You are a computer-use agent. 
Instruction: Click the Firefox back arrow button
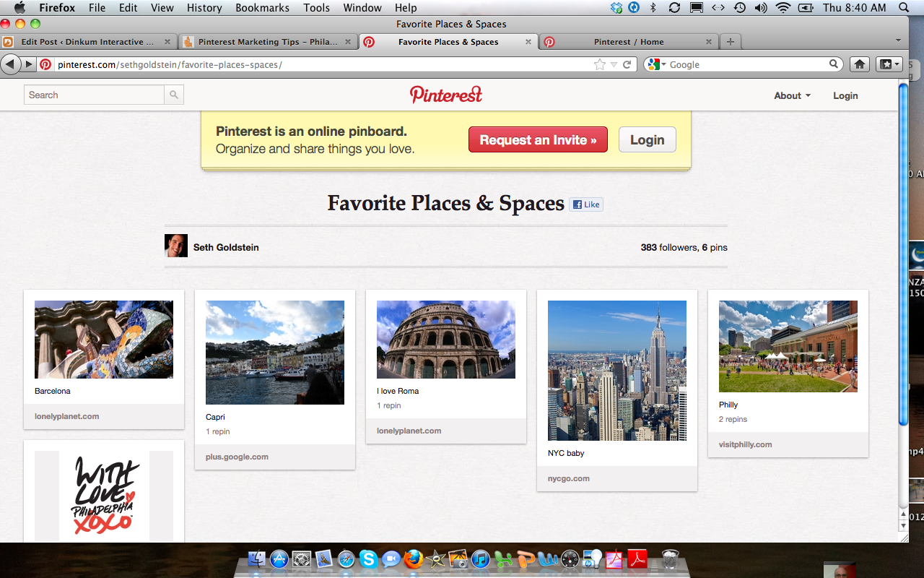(11, 64)
